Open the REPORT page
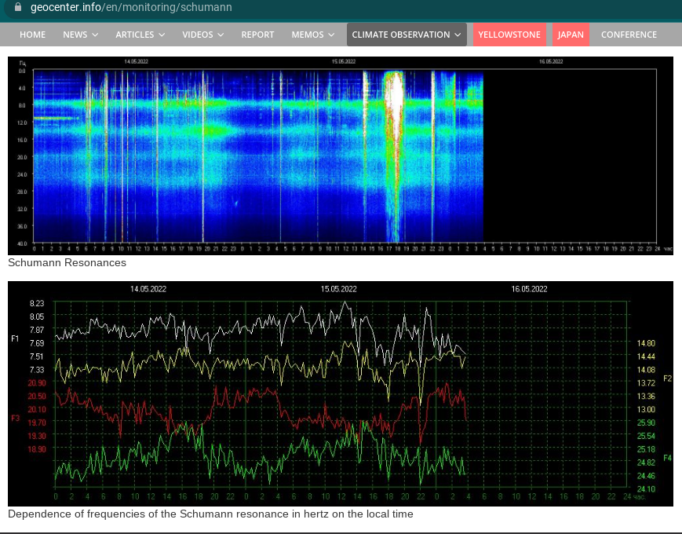The image size is (682, 534). pos(257,35)
